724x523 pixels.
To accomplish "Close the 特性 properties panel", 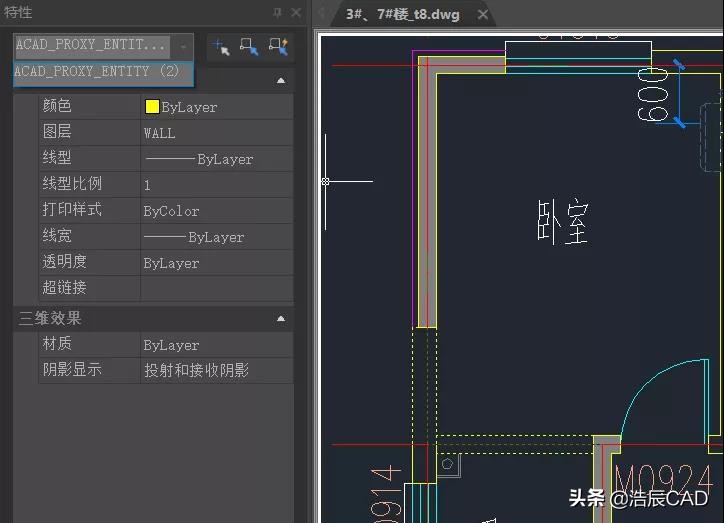I will point(295,13).
